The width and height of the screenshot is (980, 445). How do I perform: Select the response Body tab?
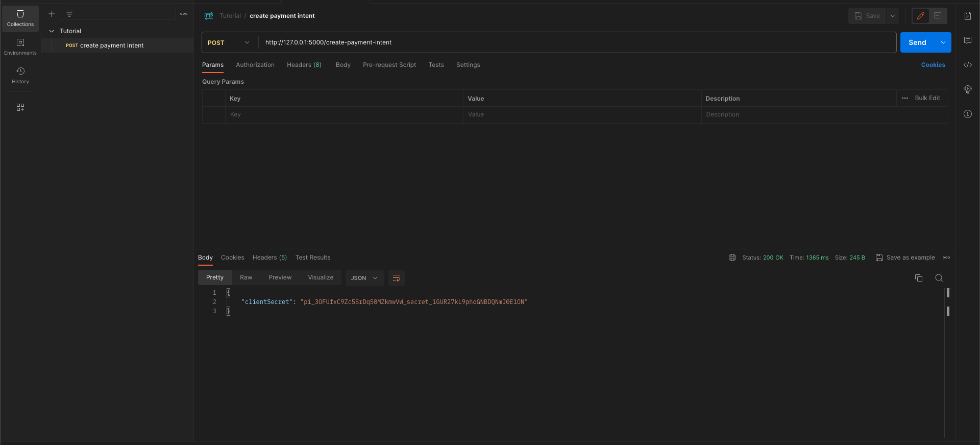pyautogui.click(x=205, y=257)
